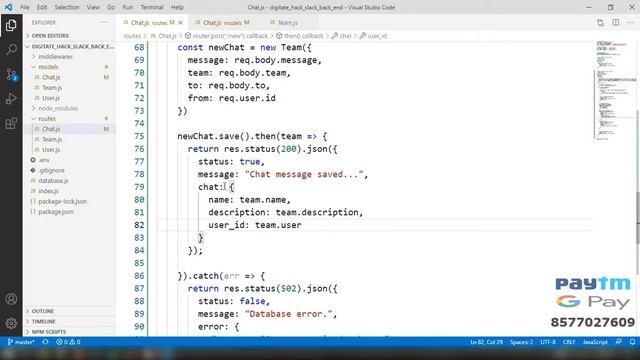Click JavaScript language mode in status bar
This screenshot has width=640, height=360.
(595, 342)
